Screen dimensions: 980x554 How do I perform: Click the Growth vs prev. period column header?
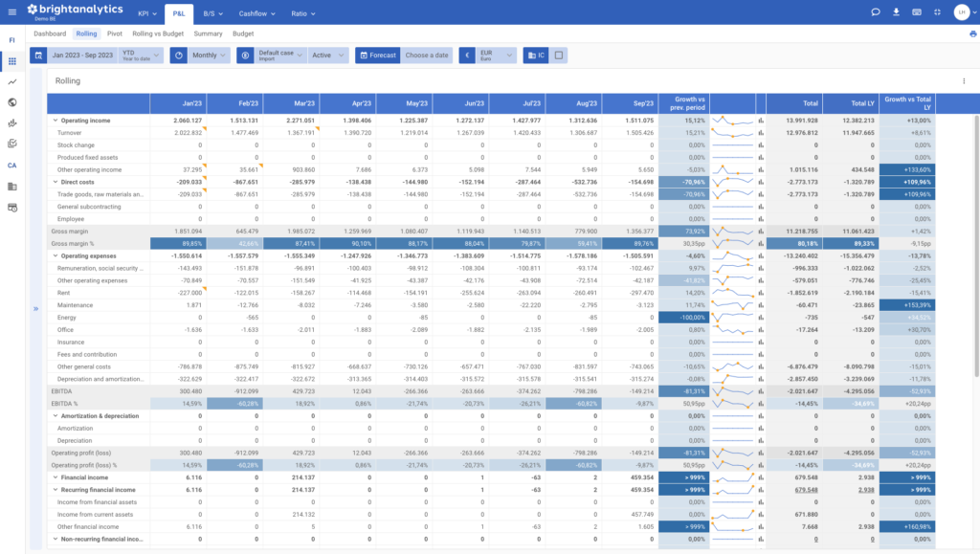(683, 103)
